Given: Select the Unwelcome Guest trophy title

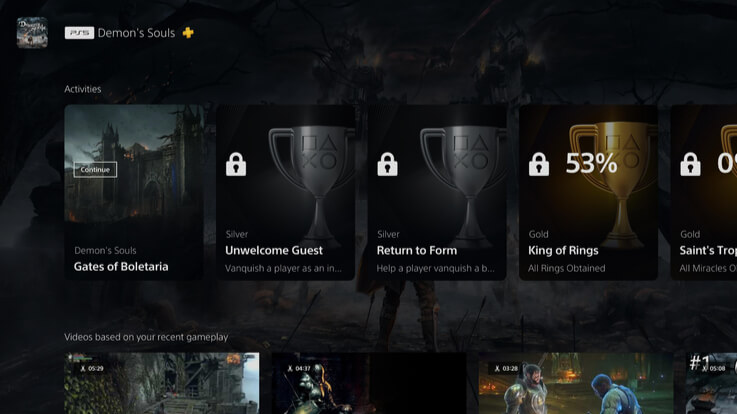Looking at the screenshot, I should [x=274, y=250].
